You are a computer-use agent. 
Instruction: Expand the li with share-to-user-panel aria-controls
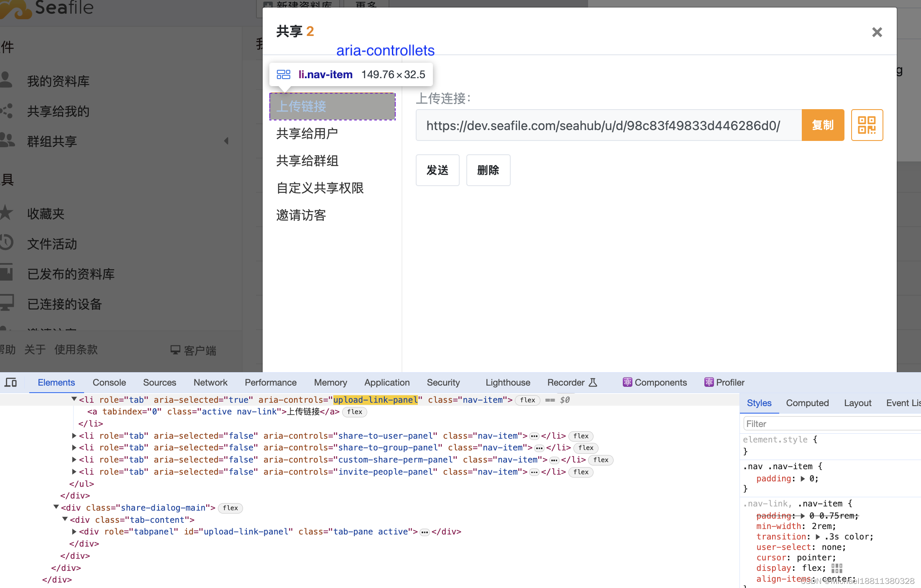pos(74,436)
